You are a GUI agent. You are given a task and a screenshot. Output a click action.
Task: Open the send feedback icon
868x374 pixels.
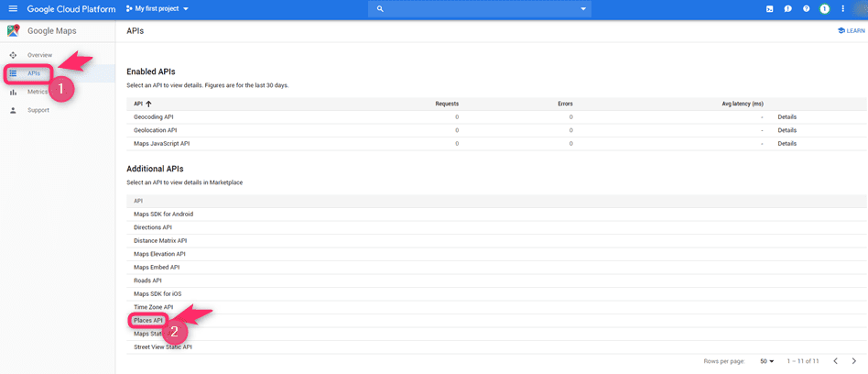(x=787, y=9)
